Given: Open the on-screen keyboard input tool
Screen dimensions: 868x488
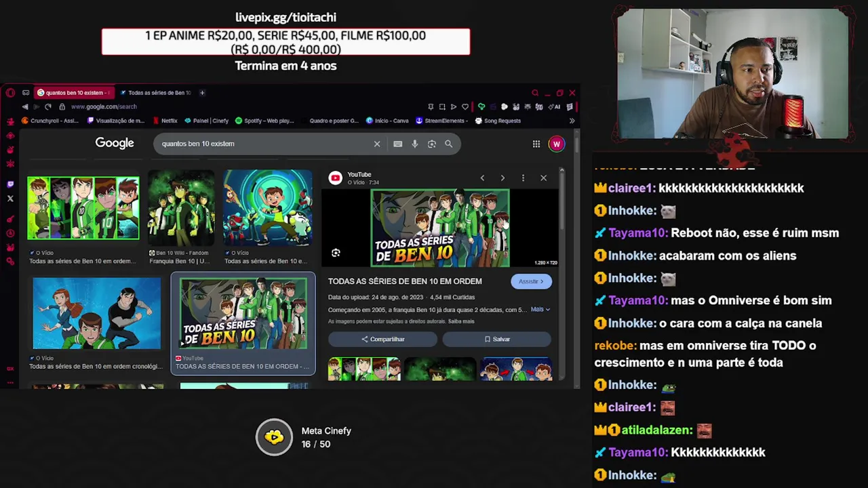Looking at the screenshot, I should (398, 144).
